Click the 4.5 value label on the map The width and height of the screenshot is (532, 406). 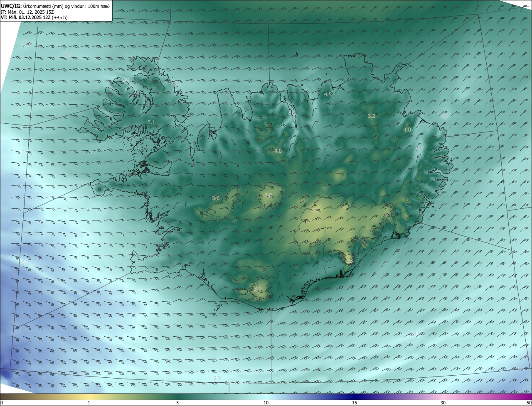tap(328, 95)
